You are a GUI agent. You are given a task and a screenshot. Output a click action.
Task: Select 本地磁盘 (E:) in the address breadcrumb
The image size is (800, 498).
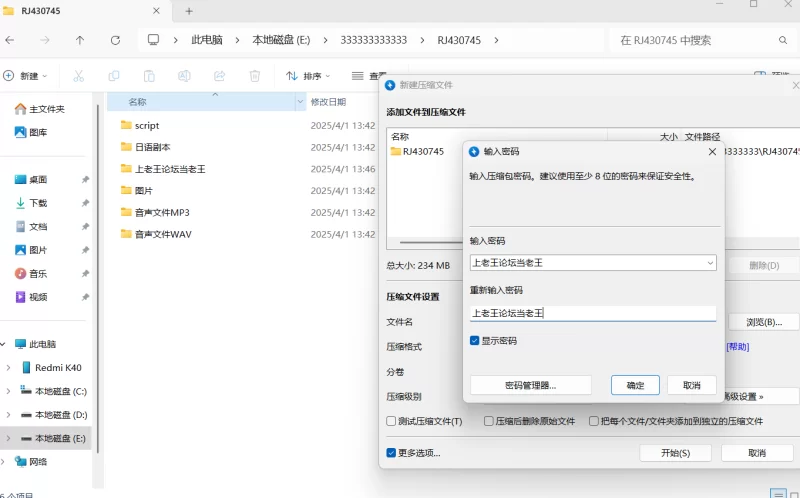pos(281,40)
